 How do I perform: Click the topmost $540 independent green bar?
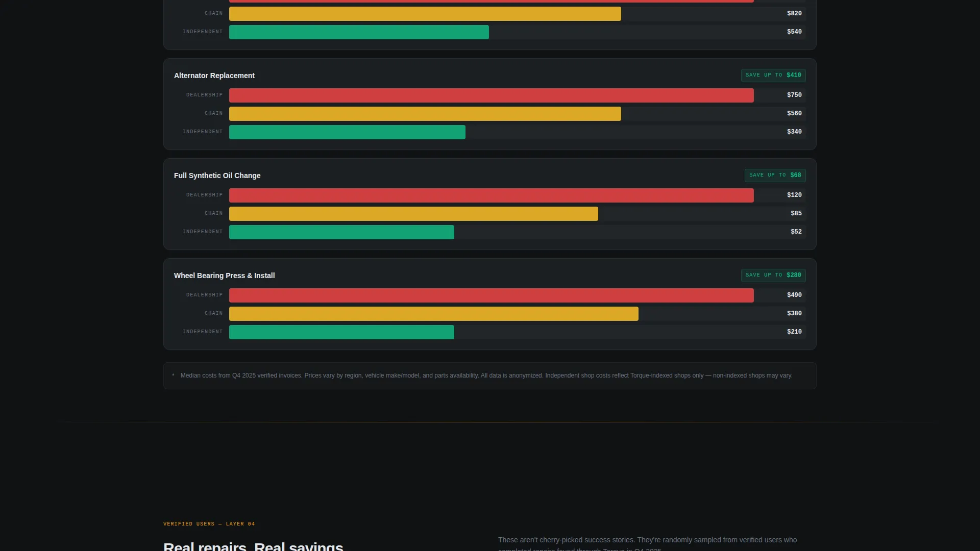tap(359, 32)
